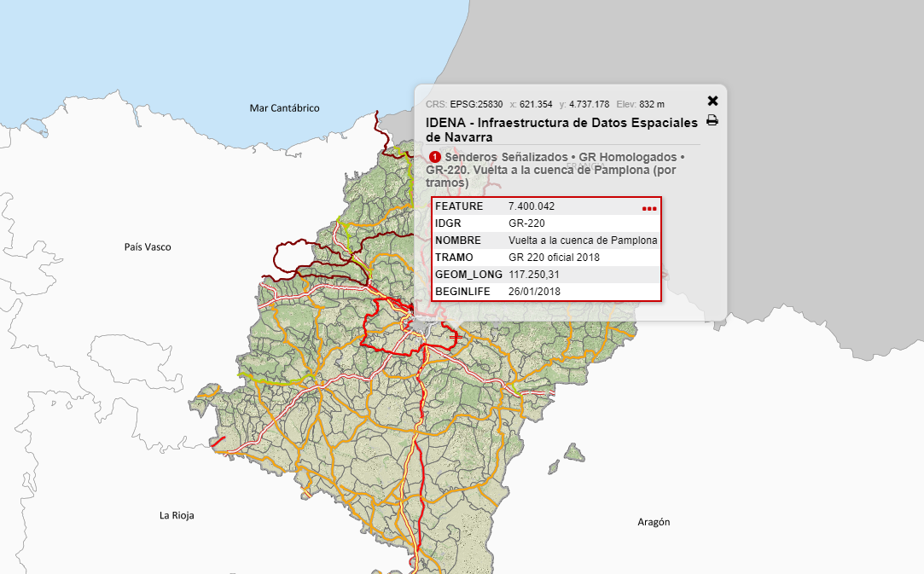Click the EPSG:25830 CRS value
924x574 pixels.
pos(476,104)
